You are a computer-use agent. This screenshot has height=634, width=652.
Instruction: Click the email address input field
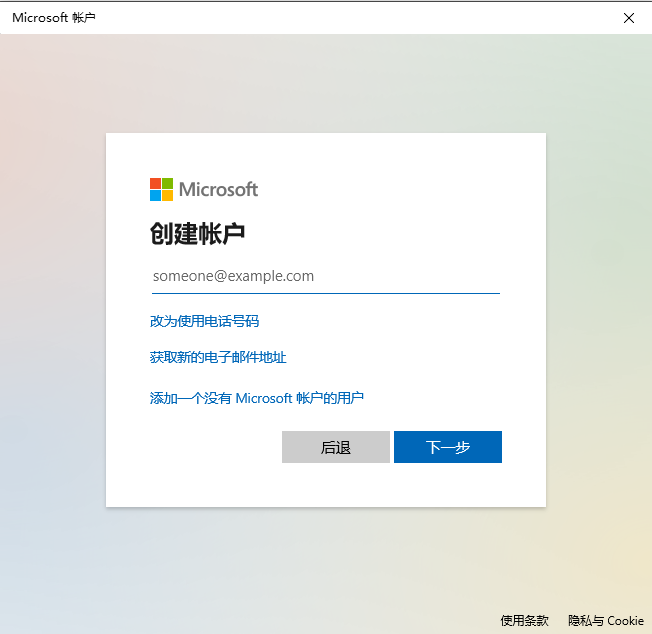326,276
